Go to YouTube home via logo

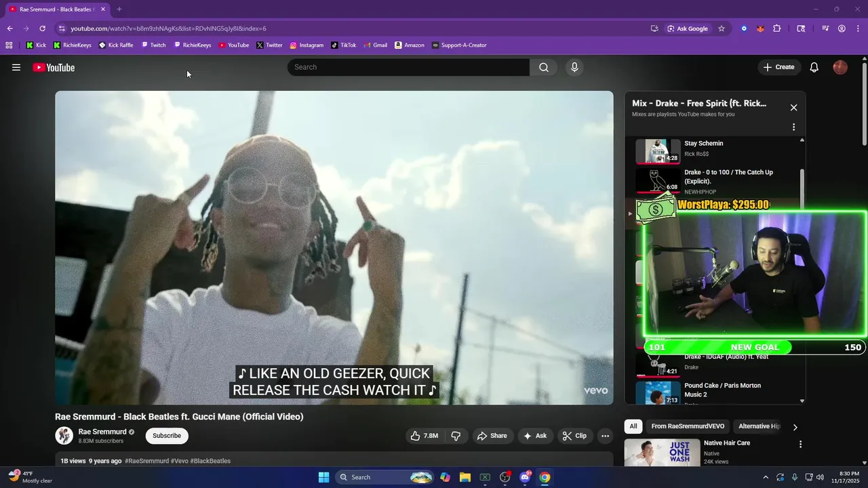click(54, 67)
